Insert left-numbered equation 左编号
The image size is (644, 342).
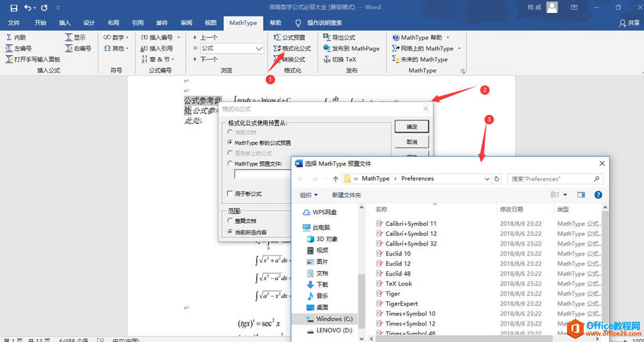19,48
